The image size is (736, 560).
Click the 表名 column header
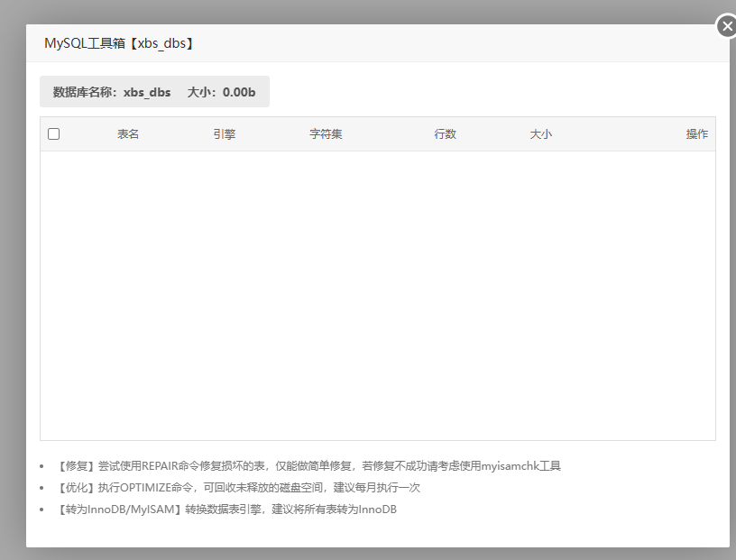pyautogui.click(x=128, y=134)
